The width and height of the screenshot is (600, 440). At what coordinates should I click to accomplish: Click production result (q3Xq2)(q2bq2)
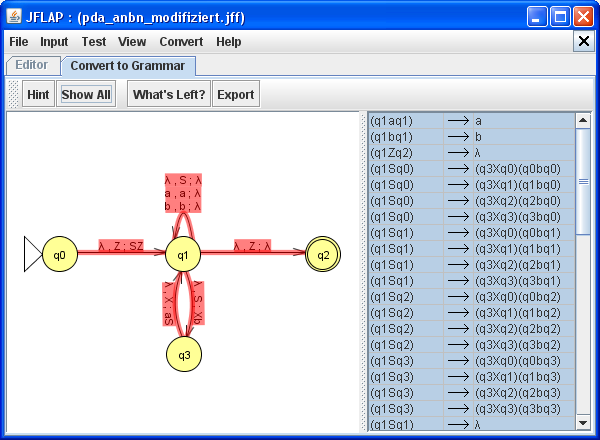click(518, 329)
